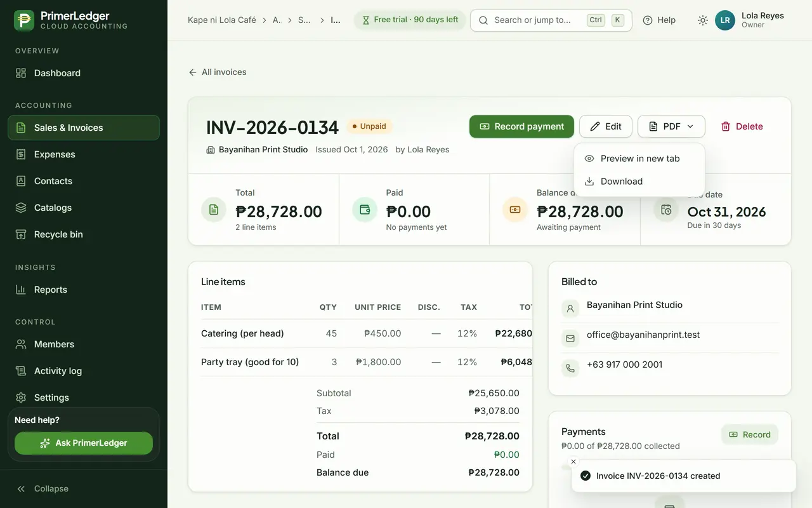This screenshot has width=812, height=508.
Task: Click the magnifier search icon
Action: coord(483,20)
